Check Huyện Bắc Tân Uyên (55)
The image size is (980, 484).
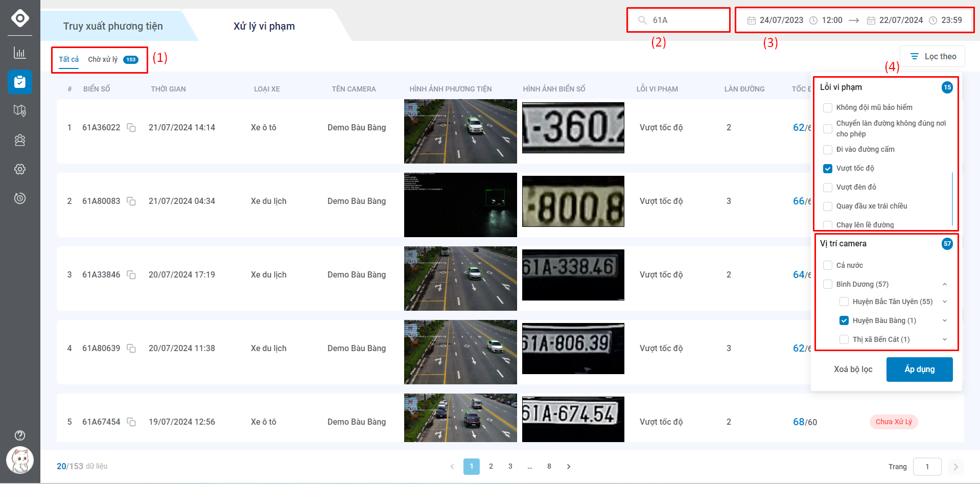click(x=844, y=302)
